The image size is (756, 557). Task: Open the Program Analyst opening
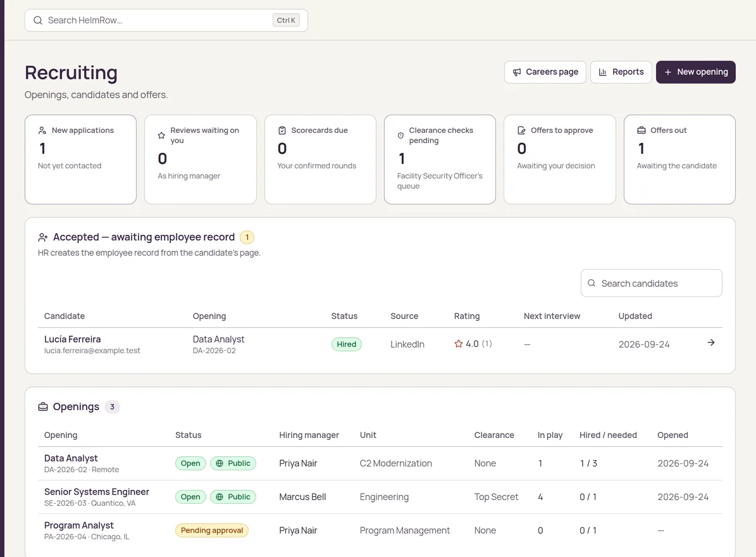[x=79, y=525]
